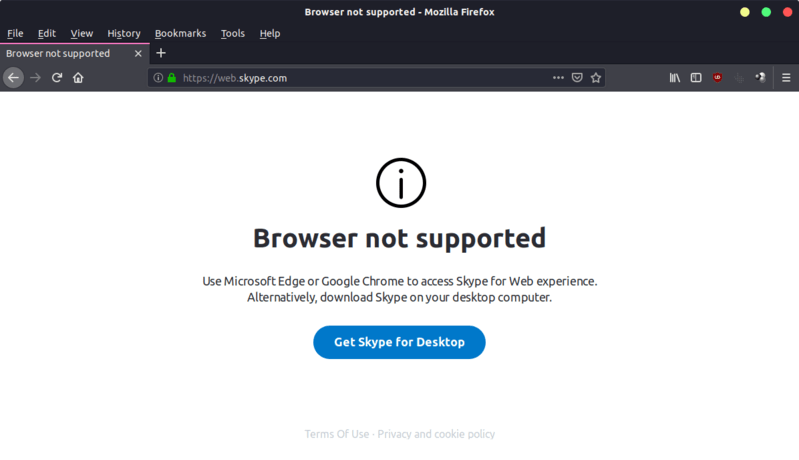
Task: Click the green padlock security icon
Action: 172,78
